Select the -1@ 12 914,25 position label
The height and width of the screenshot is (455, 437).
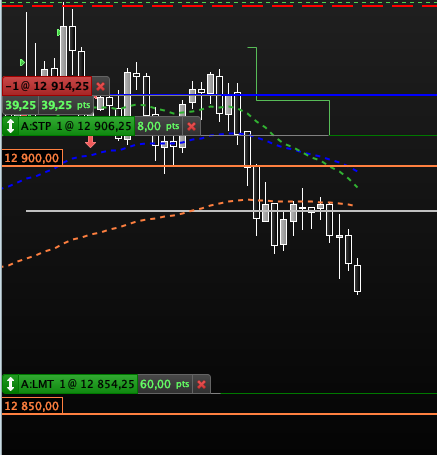tap(47, 86)
